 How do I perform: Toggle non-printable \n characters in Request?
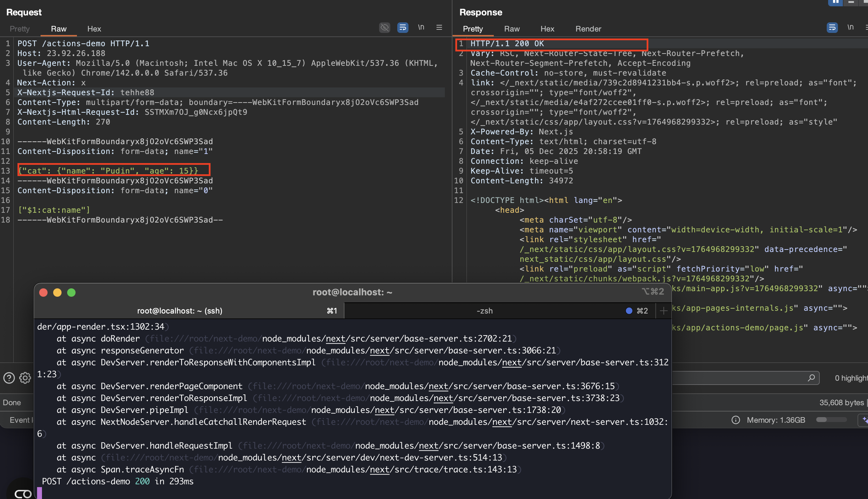[x=421, y=27]
